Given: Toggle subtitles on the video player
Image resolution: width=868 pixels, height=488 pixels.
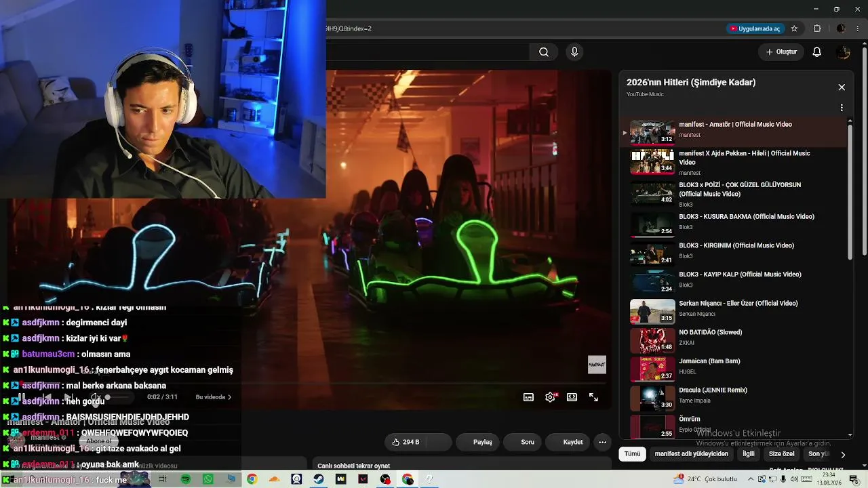Looking at the screenshot, I should [x=528, y=397].
